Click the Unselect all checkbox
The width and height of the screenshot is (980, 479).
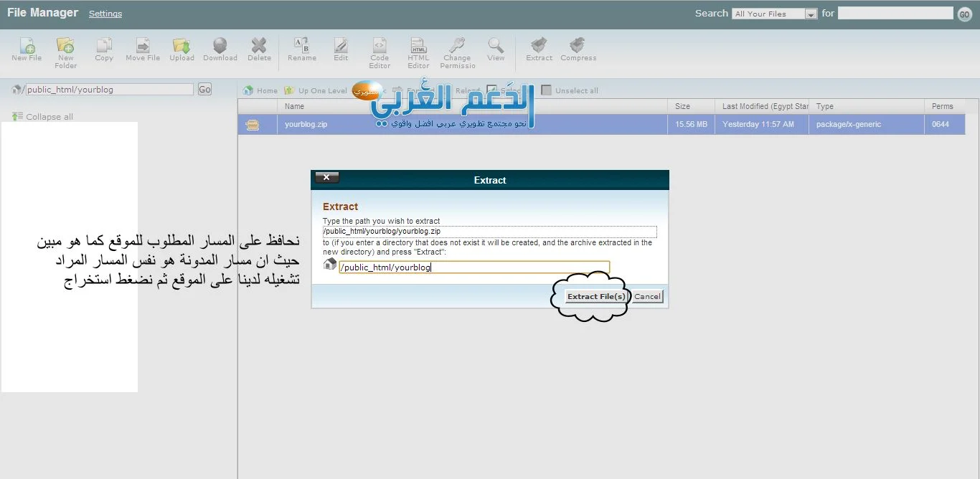point(547,90)
